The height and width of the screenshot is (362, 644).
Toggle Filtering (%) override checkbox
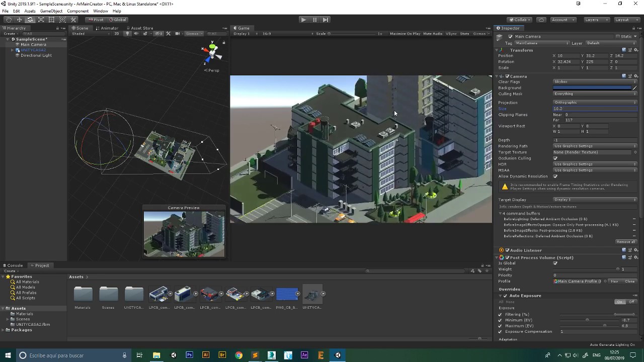[x=500, y=314]
